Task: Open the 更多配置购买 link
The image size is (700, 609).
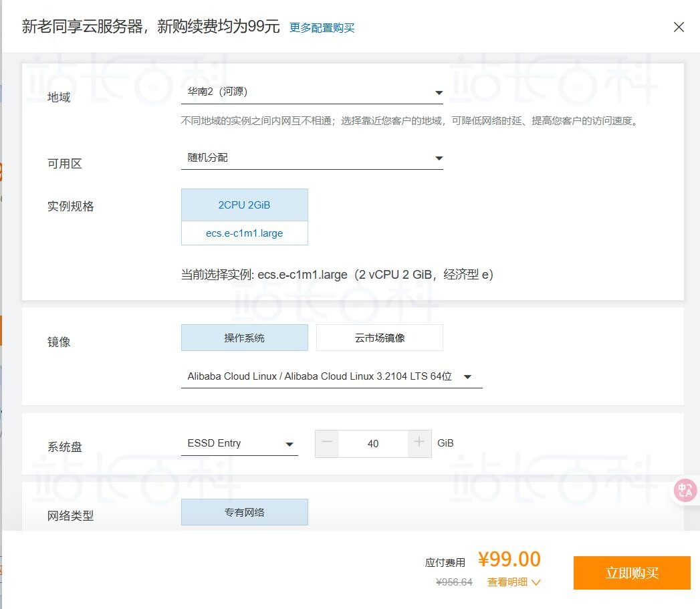Action: [x=322, y=27]
